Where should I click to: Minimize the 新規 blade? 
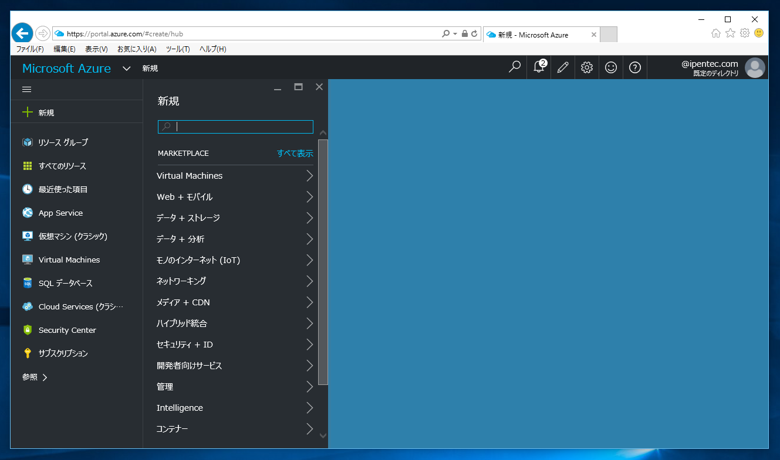278,88
